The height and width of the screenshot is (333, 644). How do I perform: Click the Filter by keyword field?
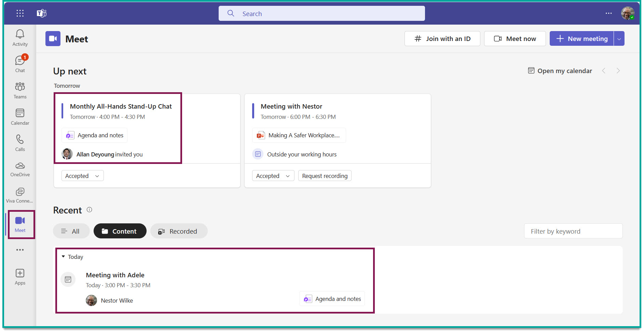(573, 231)
